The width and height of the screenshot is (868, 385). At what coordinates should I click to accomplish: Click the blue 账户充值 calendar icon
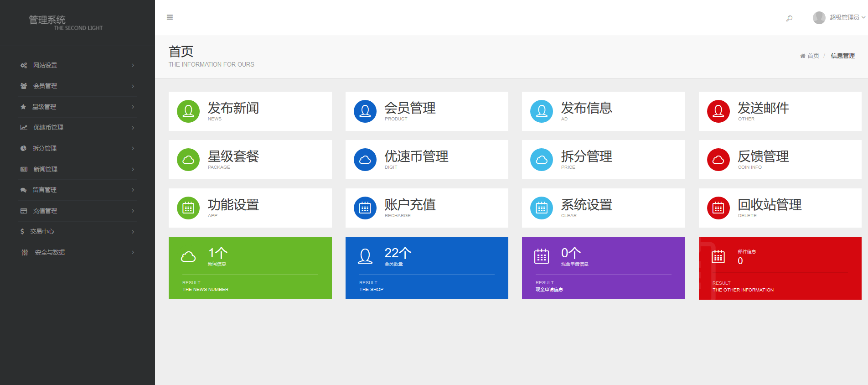point(365,208)
